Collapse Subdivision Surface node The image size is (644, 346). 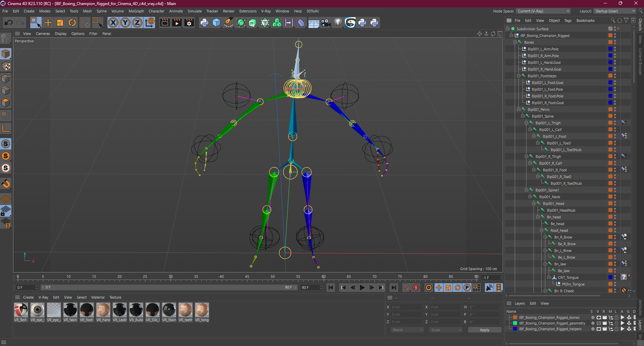point(508,29)
